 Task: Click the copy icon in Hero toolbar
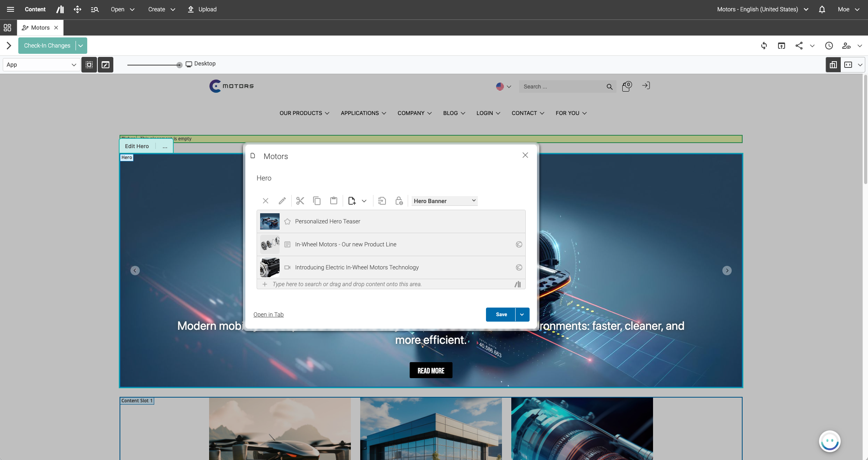[317, 201]
